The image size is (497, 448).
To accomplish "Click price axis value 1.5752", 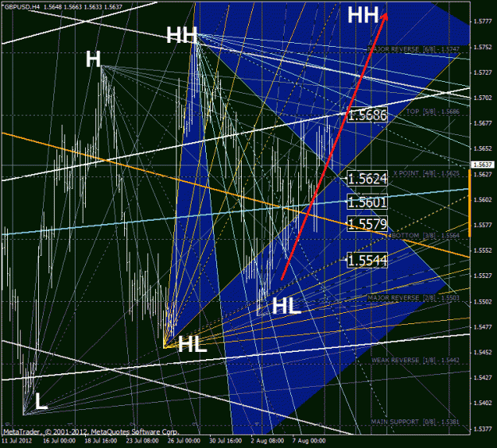I will point(483,47).
